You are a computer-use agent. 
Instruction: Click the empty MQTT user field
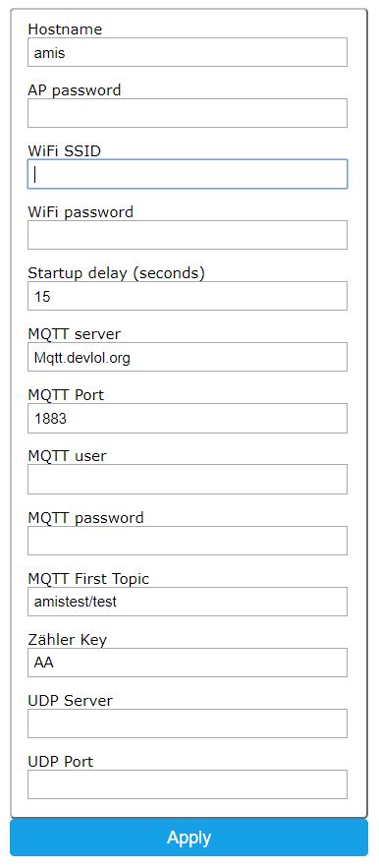(x=188, y=480)
